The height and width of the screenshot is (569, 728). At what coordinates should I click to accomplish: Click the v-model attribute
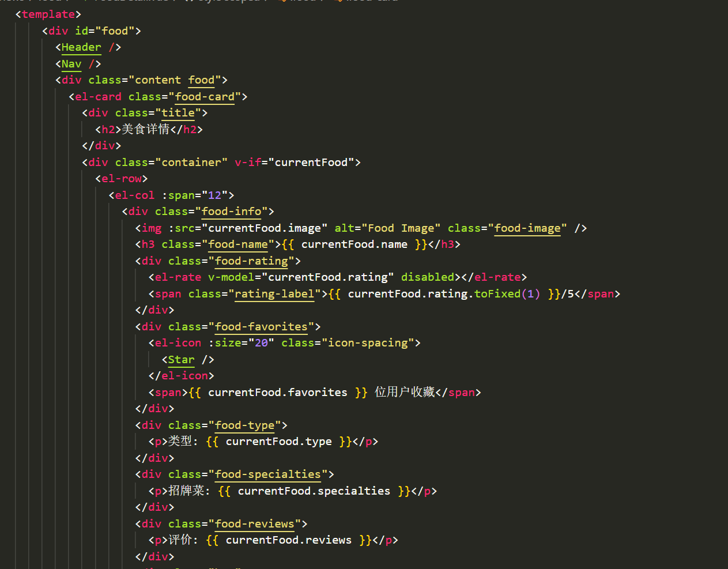tap(231, 277)
